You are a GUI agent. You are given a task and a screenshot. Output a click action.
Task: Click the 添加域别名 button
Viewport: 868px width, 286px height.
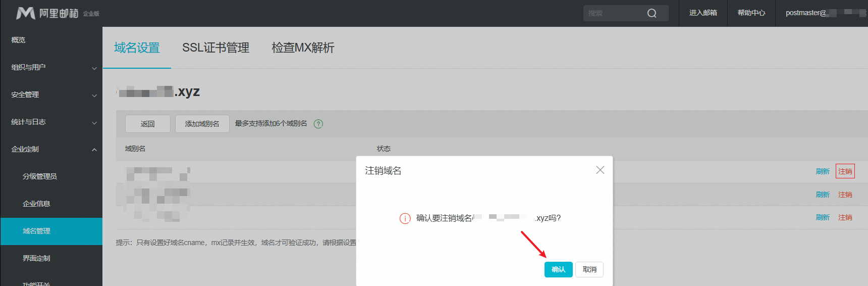202,124
